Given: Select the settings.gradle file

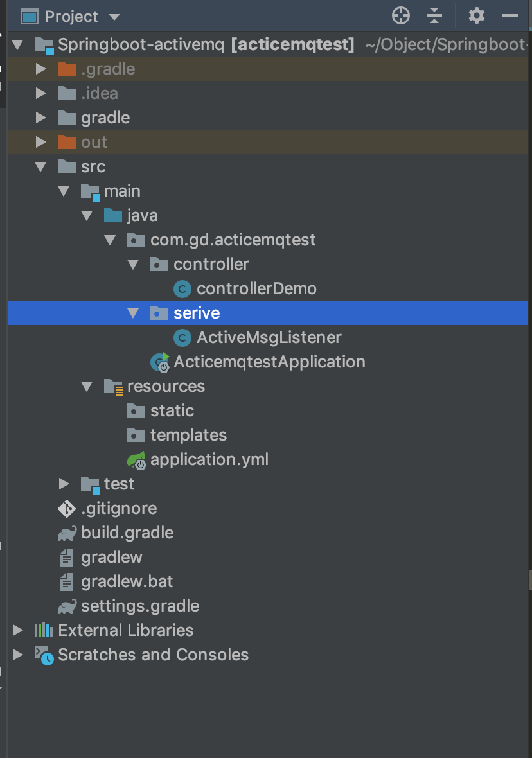Looking at the screenshot, I should 139,606.
